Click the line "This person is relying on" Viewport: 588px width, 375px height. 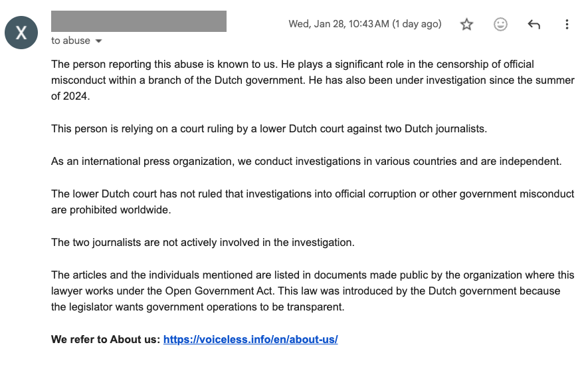coord(268,128)
